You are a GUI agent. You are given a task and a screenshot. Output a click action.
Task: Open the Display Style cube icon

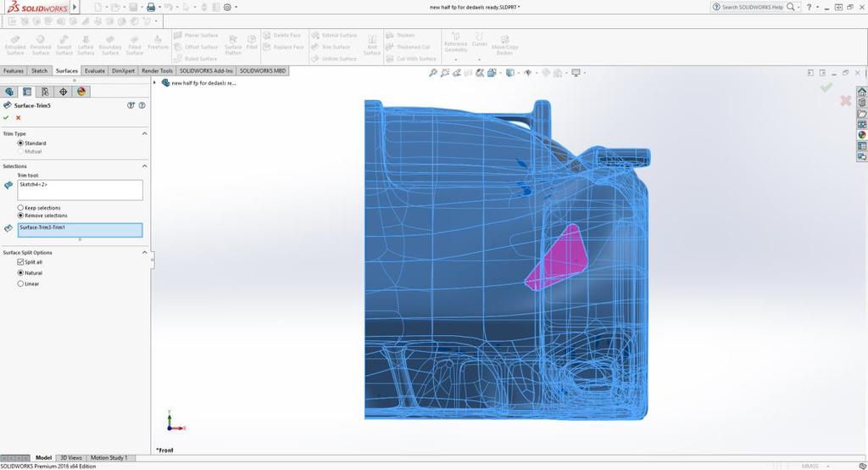[x=509, y=73]
